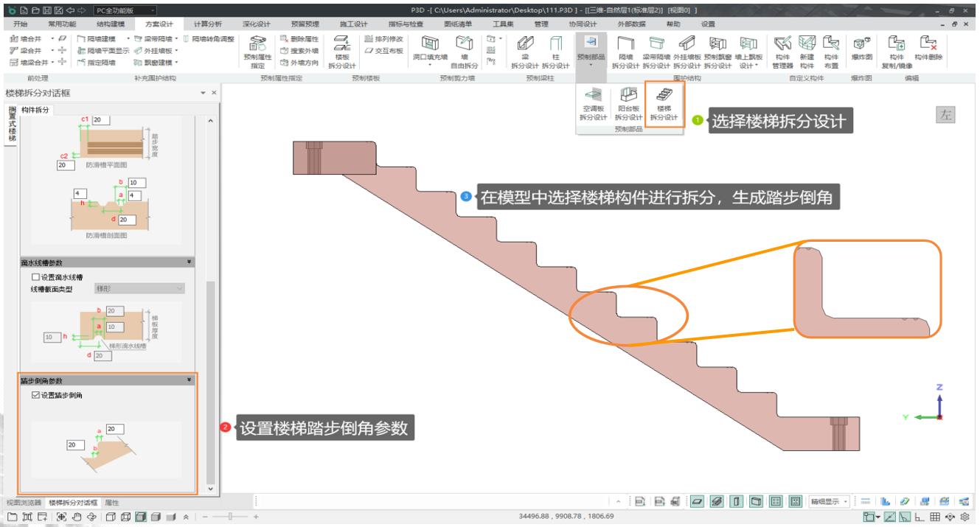This screenshot has width=980, height=527.
Task: Click the 左 view cube face
Action: [x=945, y=115]
